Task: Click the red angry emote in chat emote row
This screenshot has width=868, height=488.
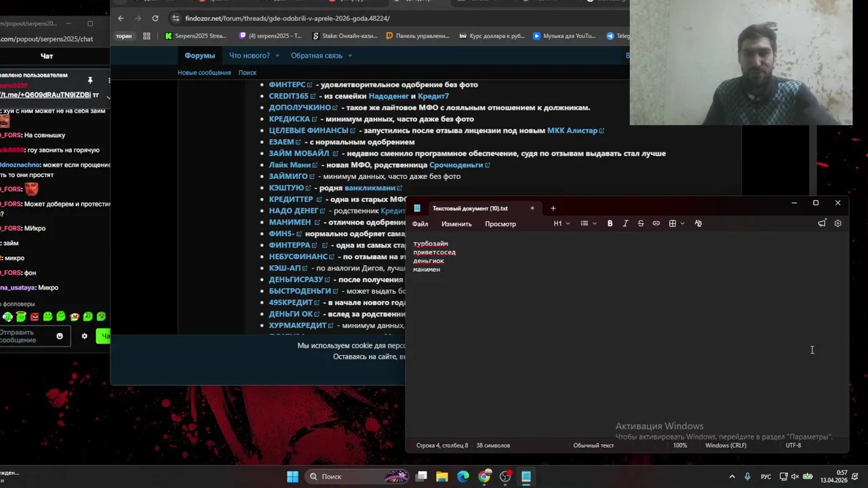Action: pyautogui.click(x=35, y=317)
